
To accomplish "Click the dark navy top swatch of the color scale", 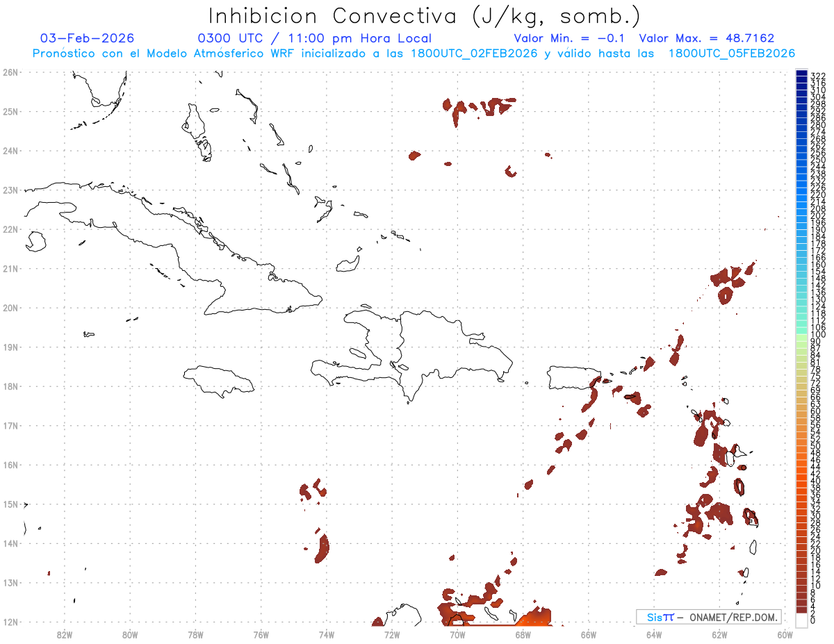I will click(801, 74).
